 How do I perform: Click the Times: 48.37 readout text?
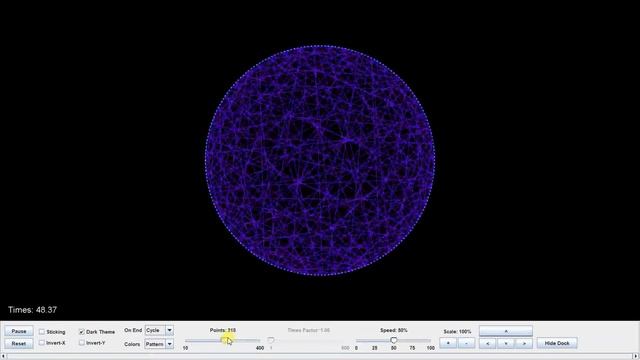[32, 310]
